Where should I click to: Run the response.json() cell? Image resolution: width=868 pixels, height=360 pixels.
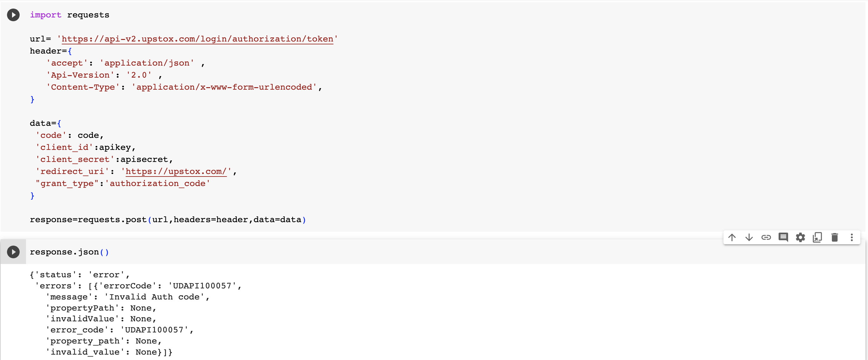[x=13, y=252]
